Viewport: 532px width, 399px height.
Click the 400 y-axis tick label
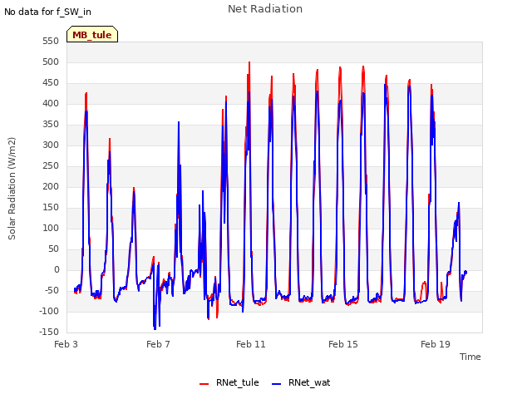coord(51,103)
